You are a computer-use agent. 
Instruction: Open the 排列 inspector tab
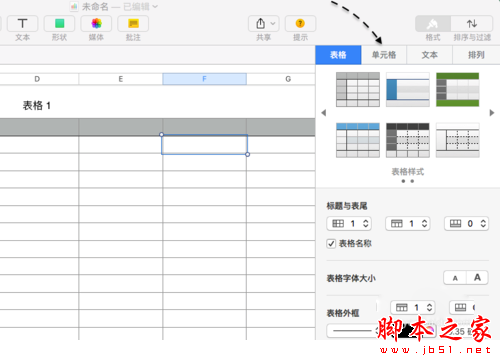476,55
